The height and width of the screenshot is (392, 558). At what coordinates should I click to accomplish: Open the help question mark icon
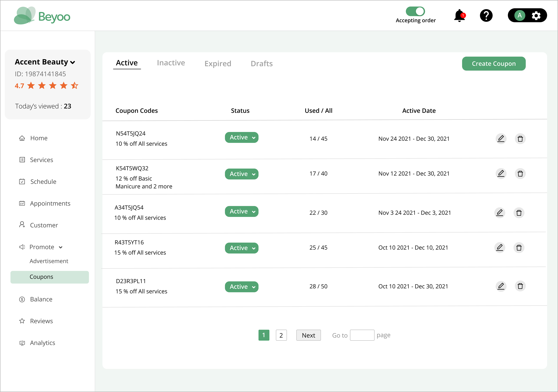click(x=486, y=16)
